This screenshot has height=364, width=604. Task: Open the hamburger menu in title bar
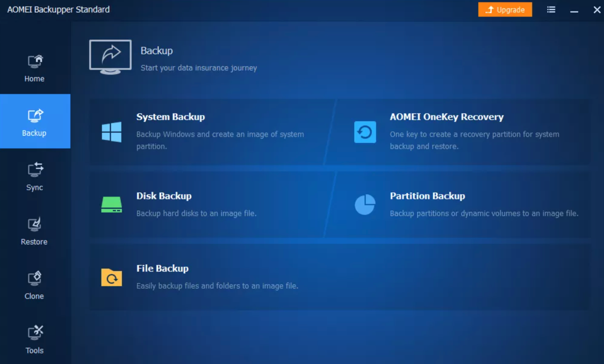[551, 10]
